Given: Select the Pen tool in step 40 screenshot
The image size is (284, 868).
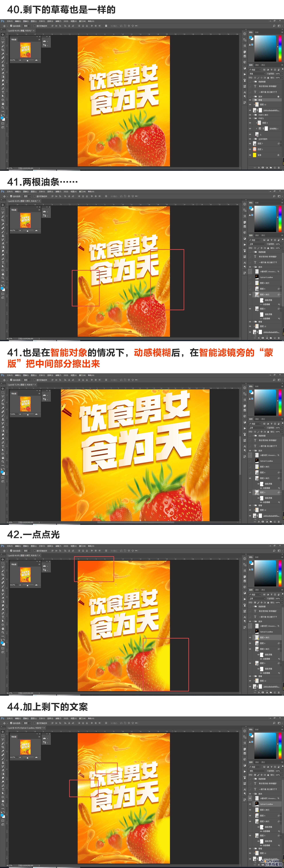Looking at the screenshot, I should 3,88.
